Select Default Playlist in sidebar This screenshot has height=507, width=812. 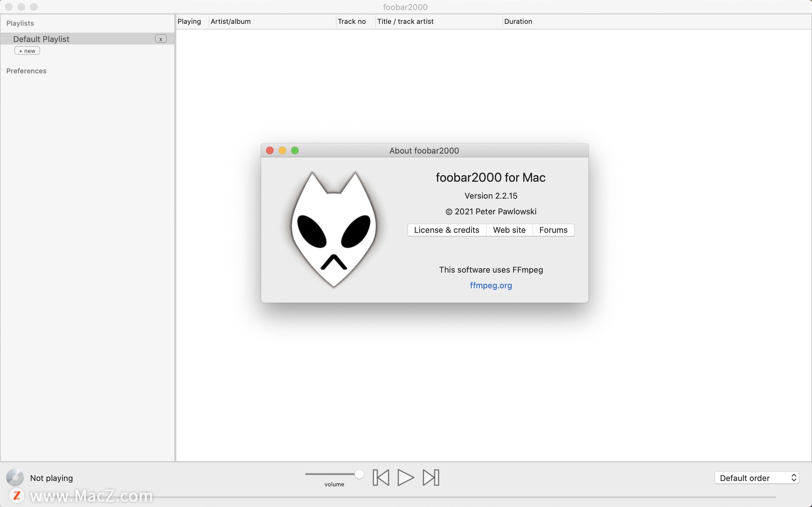click(41, 39)
